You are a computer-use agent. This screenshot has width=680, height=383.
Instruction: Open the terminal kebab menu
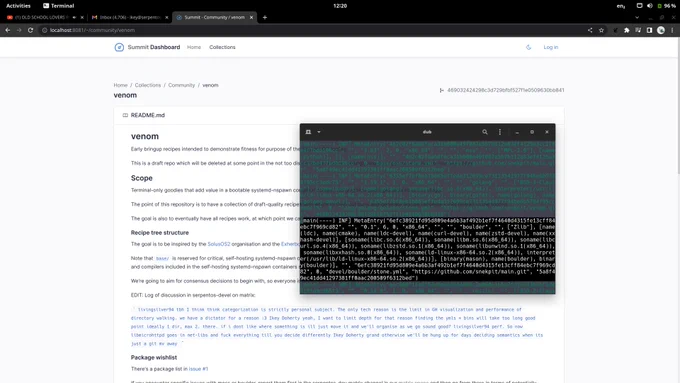point(500,132)
